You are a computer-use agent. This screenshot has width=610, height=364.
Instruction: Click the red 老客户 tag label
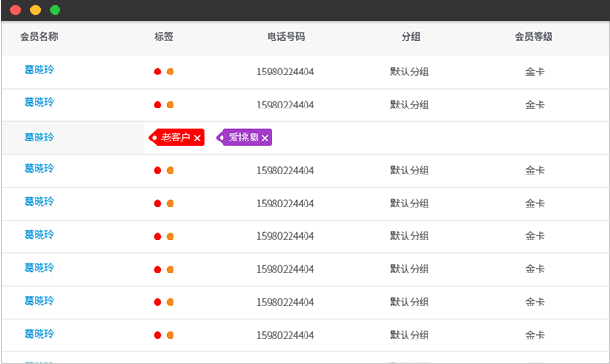pos(176,138)
